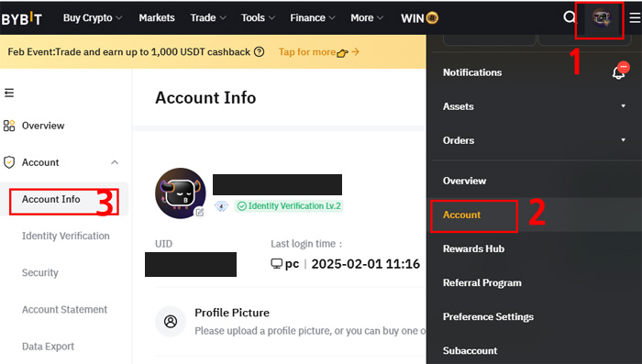The width and height of the screenshot is (642, 364).
Task: Open the profile avatar menu in header
Action: 602,18
